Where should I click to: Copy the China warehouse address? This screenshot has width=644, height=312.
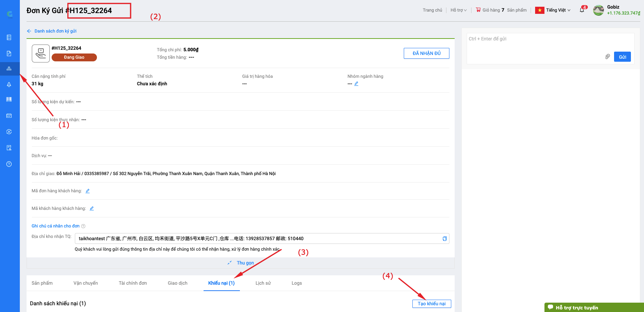(445, 239)
